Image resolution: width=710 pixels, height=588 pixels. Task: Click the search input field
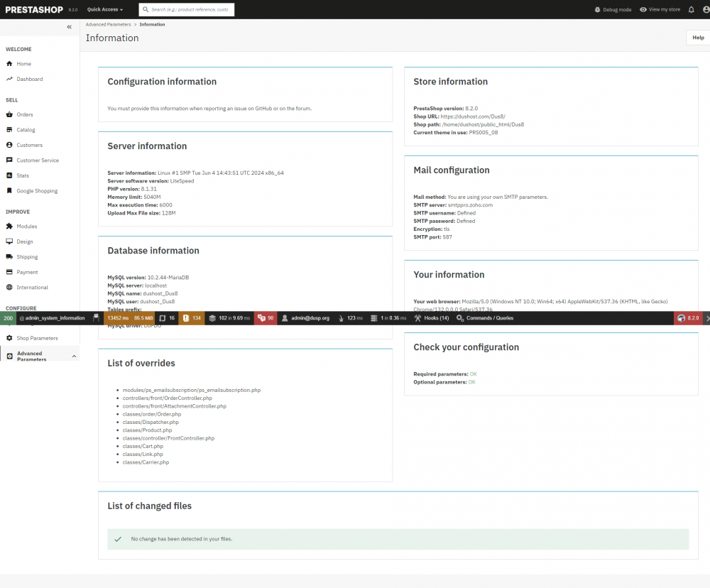point(187,9)
